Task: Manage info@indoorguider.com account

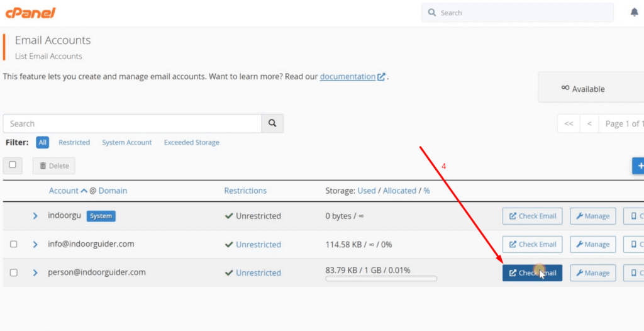Action: (x=592, y=244)
